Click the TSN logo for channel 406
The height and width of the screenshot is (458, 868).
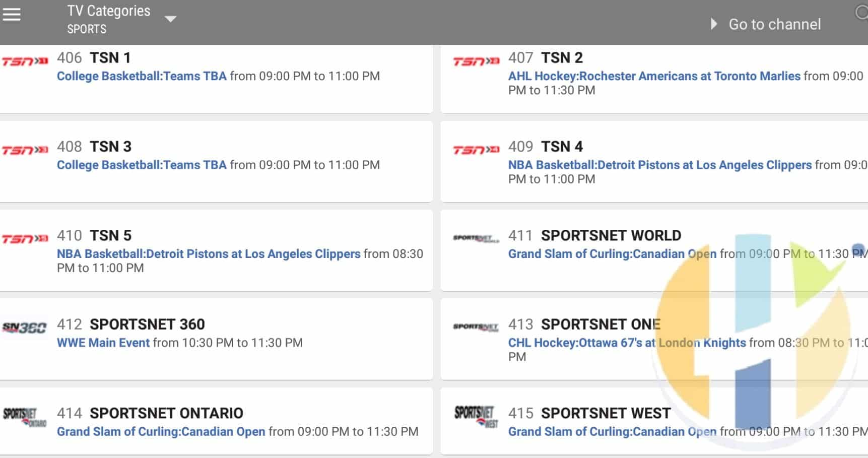25,61
